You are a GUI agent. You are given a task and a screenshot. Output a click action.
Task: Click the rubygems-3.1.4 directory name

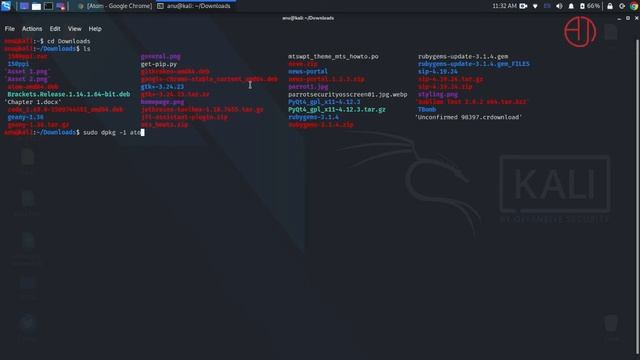pyautogui.click(x=313, y=117)
